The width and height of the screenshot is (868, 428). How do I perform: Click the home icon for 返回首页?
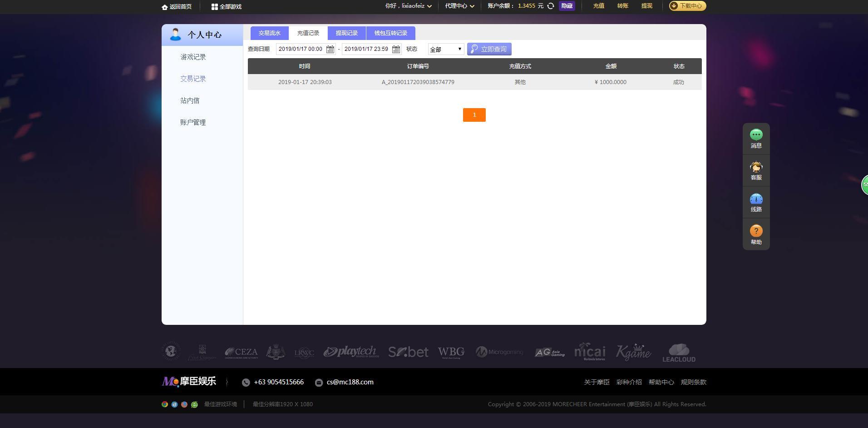point(164,7)
